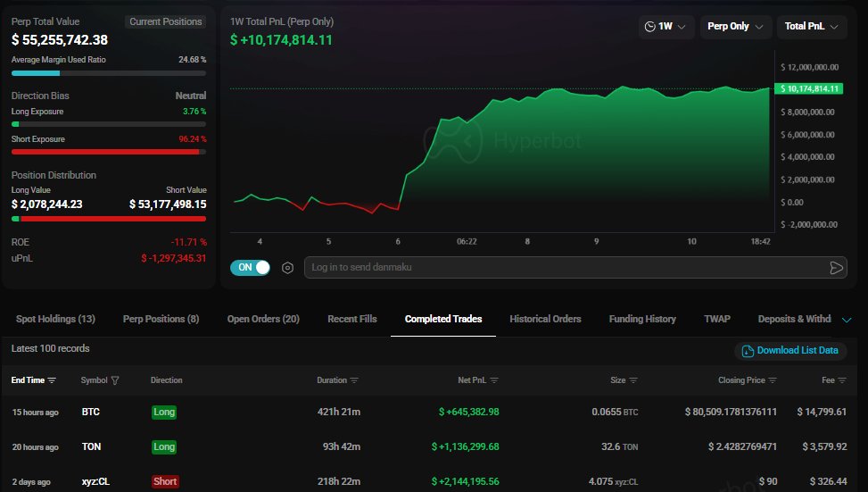Click Long badge in TON row
This screenshot has height=492, width=868.
pos(164,447)
